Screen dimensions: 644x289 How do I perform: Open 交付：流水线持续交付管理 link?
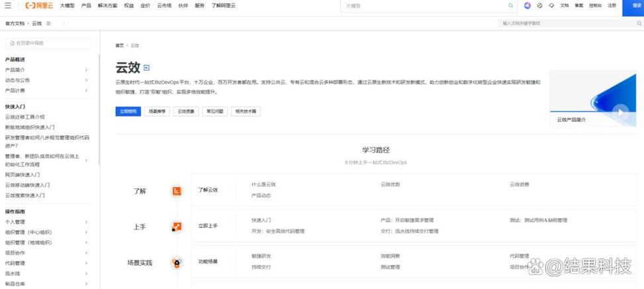410,231
